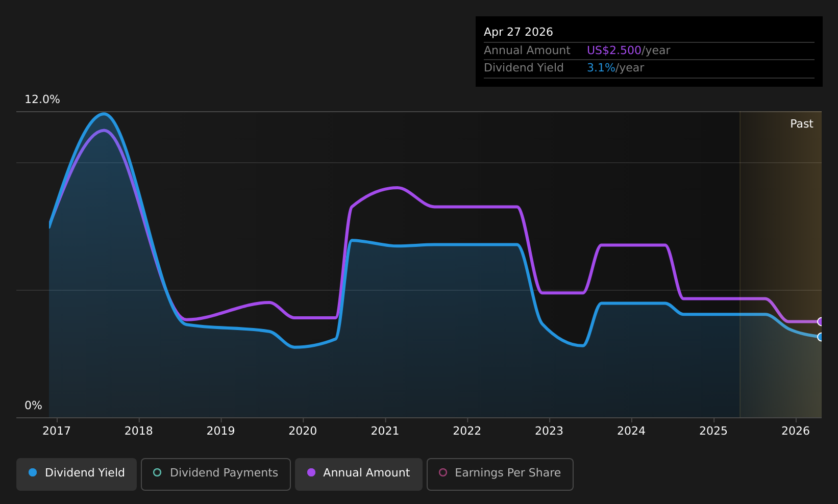This screenshot has width=838, height=504.
Task: Click the 2025 x-axis label
Action: point(713,431)
